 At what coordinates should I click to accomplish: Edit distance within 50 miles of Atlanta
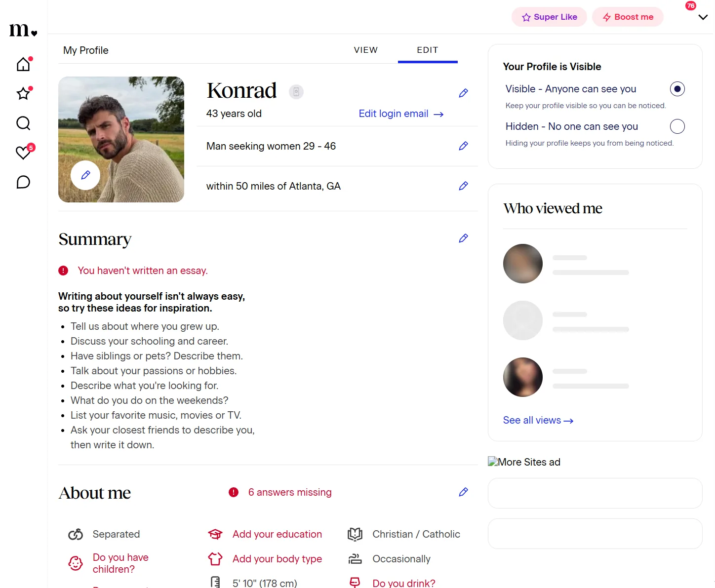[463, 186]
